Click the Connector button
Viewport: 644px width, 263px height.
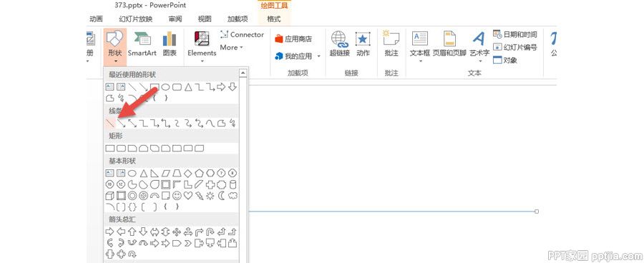[x=242, y=34]
